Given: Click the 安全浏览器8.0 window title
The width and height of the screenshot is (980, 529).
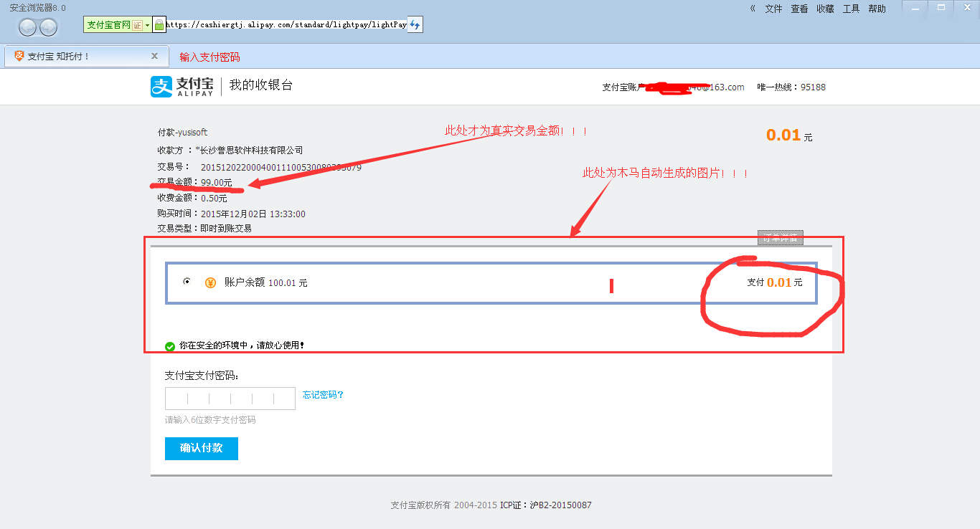Looking at the screenshot, I should 37,7.
